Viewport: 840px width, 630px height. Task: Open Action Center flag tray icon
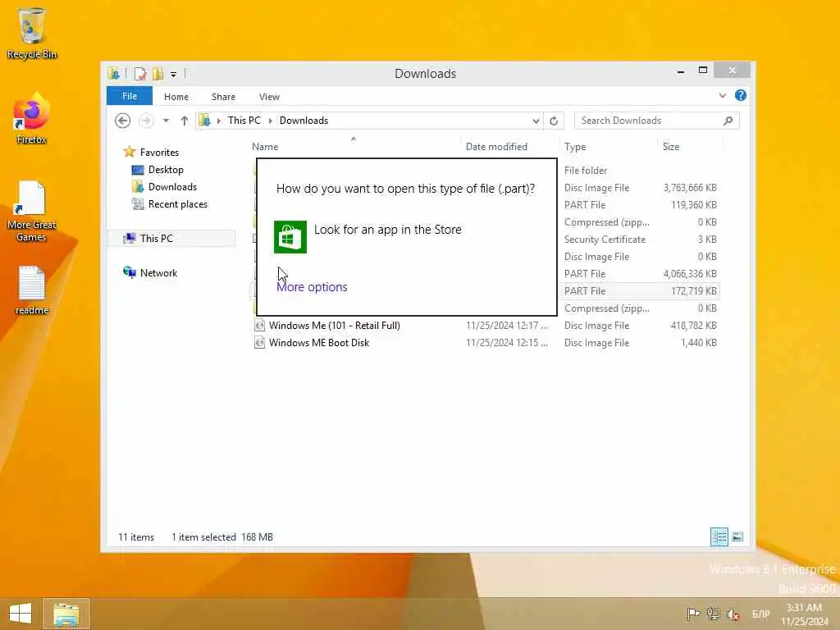(x=693, y=614)
